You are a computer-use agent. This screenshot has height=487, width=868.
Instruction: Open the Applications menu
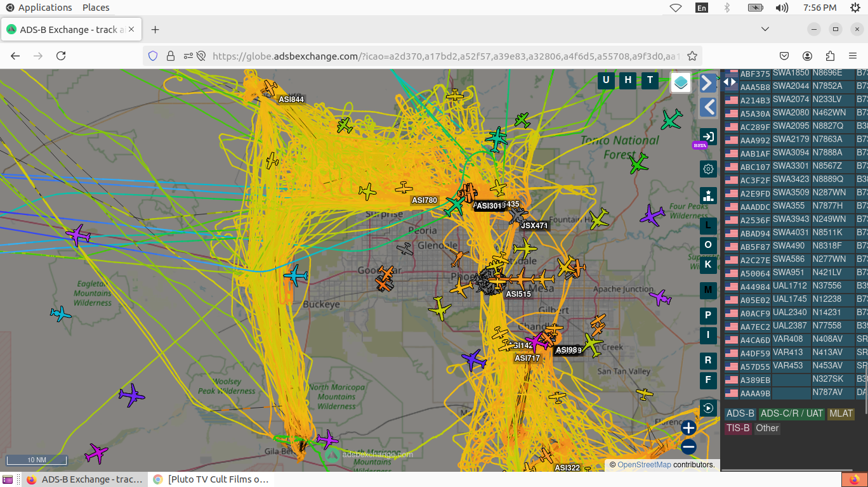(39, 8)
